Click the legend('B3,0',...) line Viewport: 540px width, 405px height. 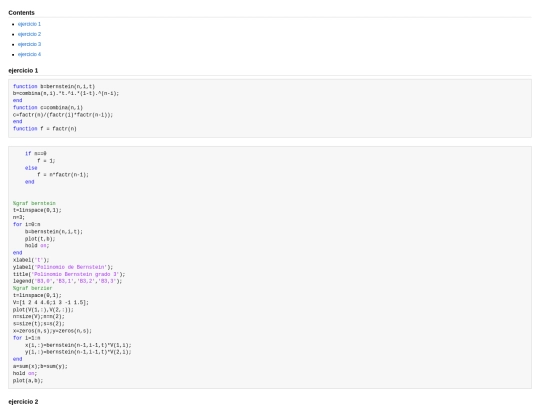(68, 281)
